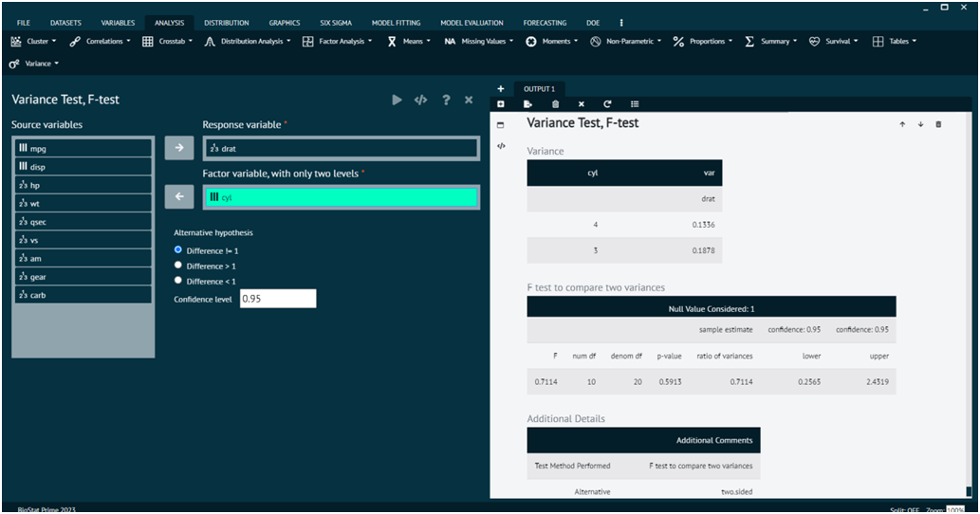The height and width of the screenshot is (514, 980).
Task: Show output code with the </> side icon
Action: click(501, 146)
